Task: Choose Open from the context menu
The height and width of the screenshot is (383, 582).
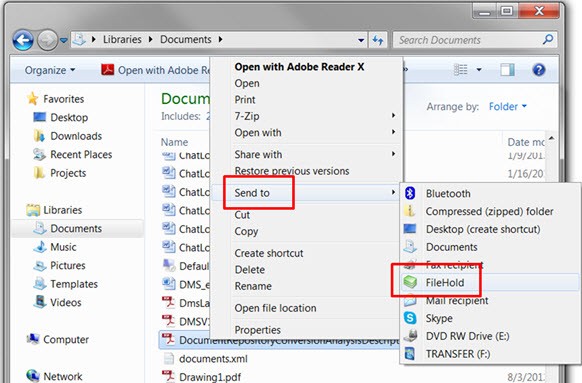Action: (307, 84)
